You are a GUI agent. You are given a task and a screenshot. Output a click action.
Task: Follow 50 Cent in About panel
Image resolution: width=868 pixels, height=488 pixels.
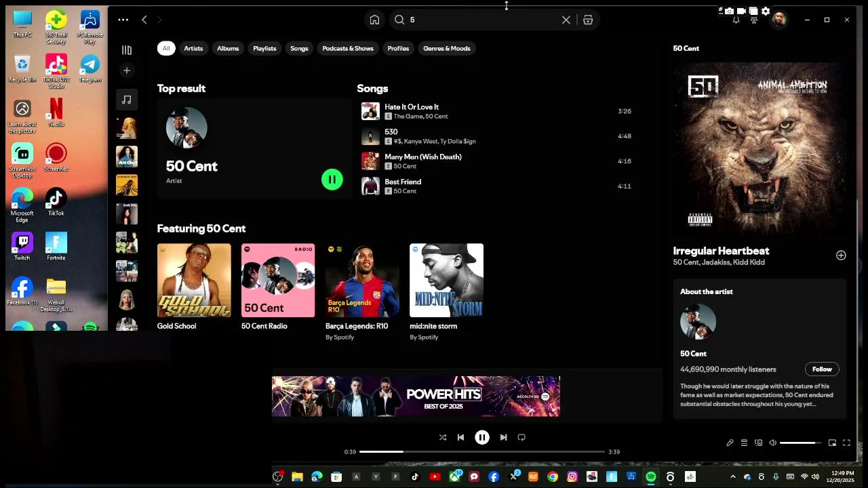[x=822, y=369]
